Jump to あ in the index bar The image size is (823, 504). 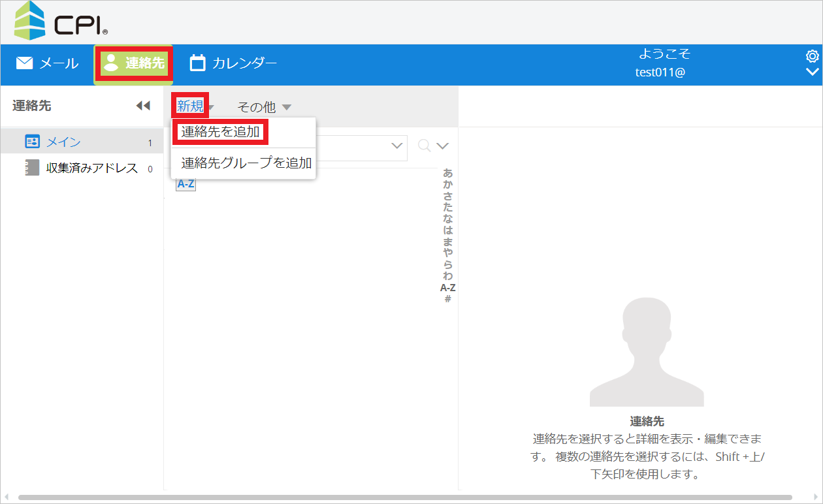(447, 173)
